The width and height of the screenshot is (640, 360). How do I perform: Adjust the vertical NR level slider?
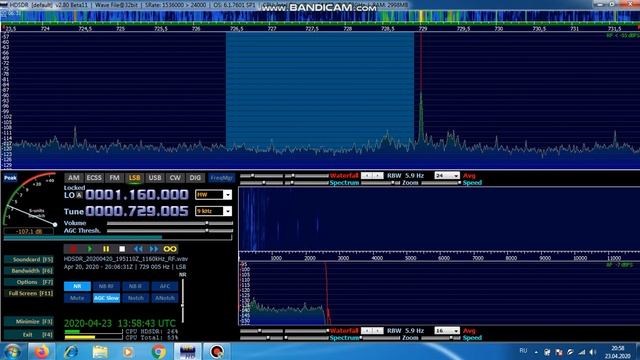[x=182, y=301]
